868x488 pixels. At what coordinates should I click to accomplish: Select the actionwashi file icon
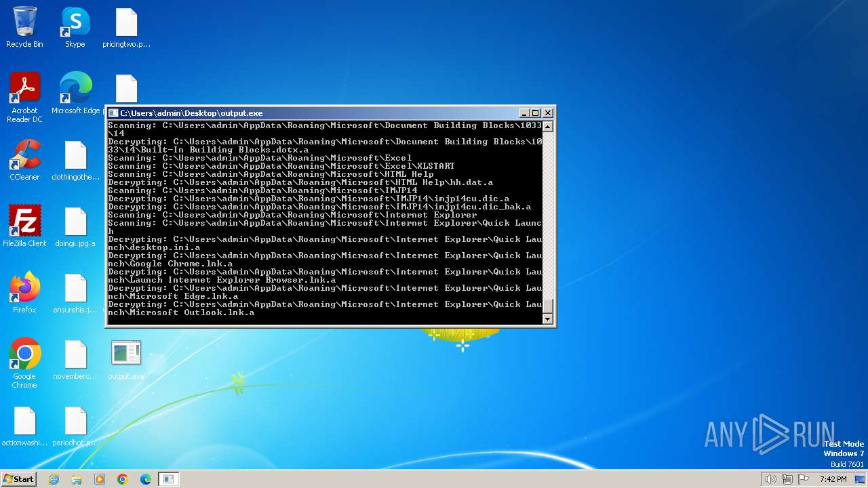tap(24, 426)
